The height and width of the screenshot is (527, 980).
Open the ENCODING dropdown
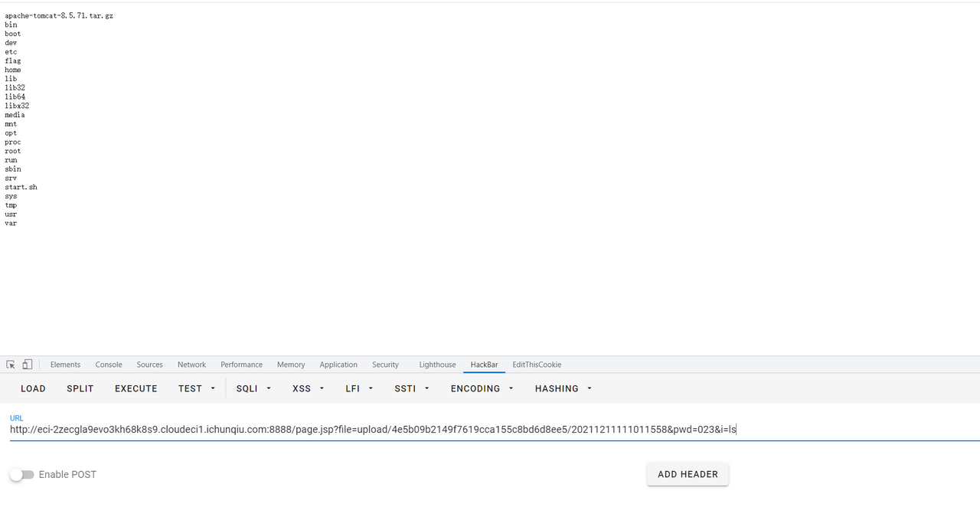pyautogui.click(x=482, y=388)
